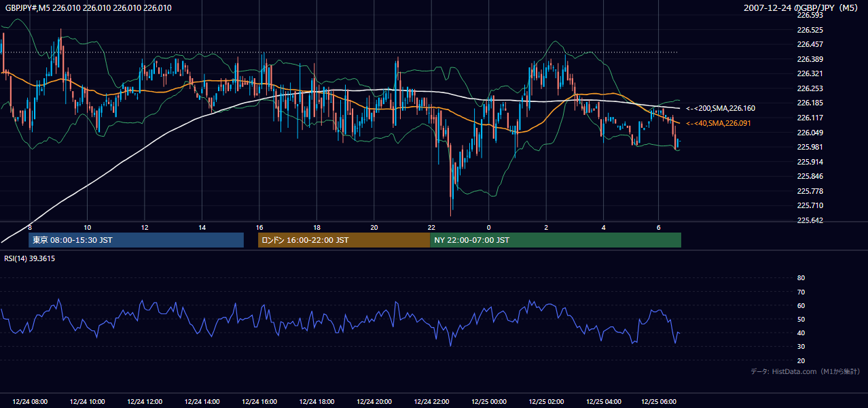Click the 12/24 20:00 bottom time label

[x=374, y=402]
